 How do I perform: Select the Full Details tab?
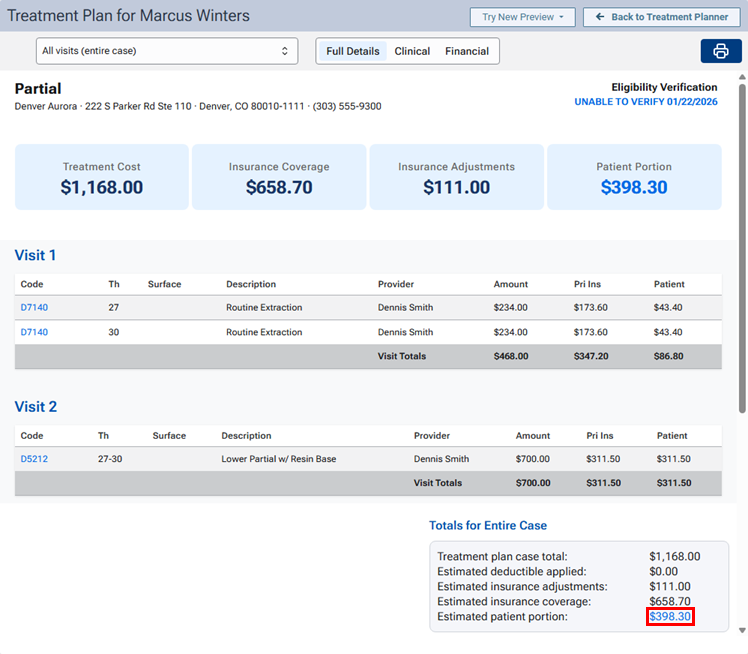pyautogui.click(x=353, y=51)
